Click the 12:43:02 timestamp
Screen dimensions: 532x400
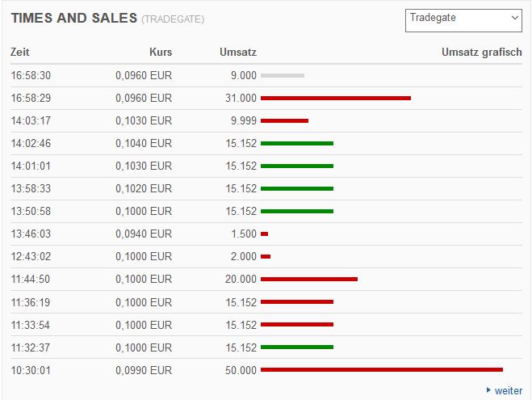coord(31,256)
